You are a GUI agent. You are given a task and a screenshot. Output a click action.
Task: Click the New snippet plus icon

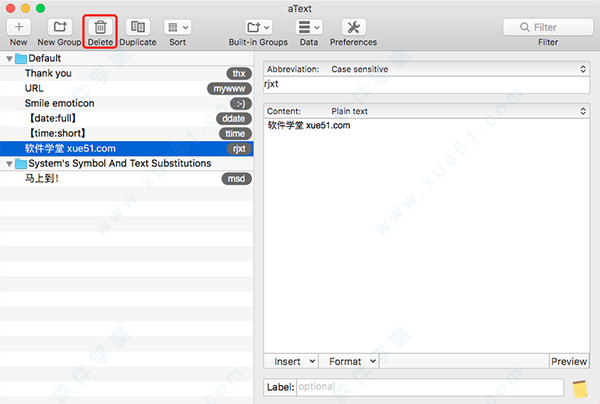click(x=19, y=27)
